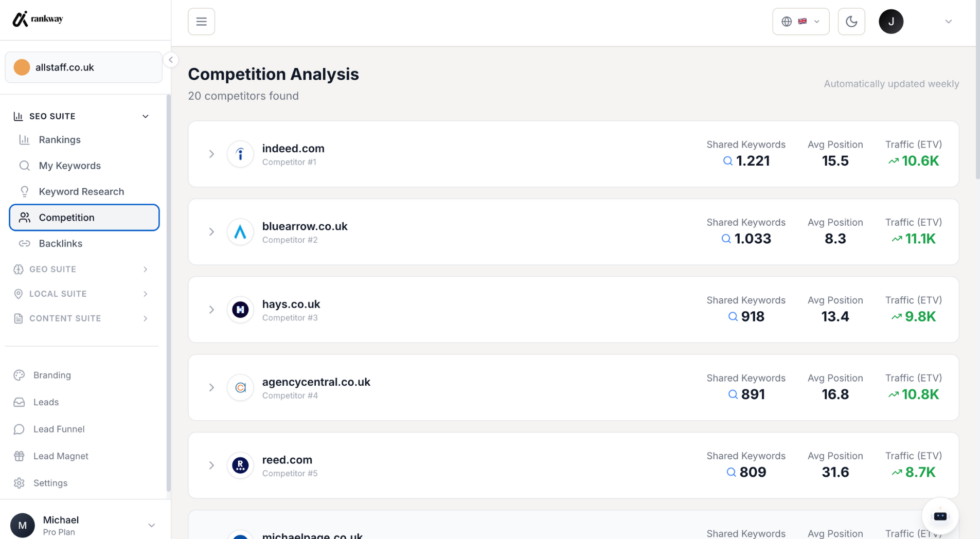This screenshot has width=980, height=539.
Task: Open the hamburger menu button
Action: coord(201,22)
